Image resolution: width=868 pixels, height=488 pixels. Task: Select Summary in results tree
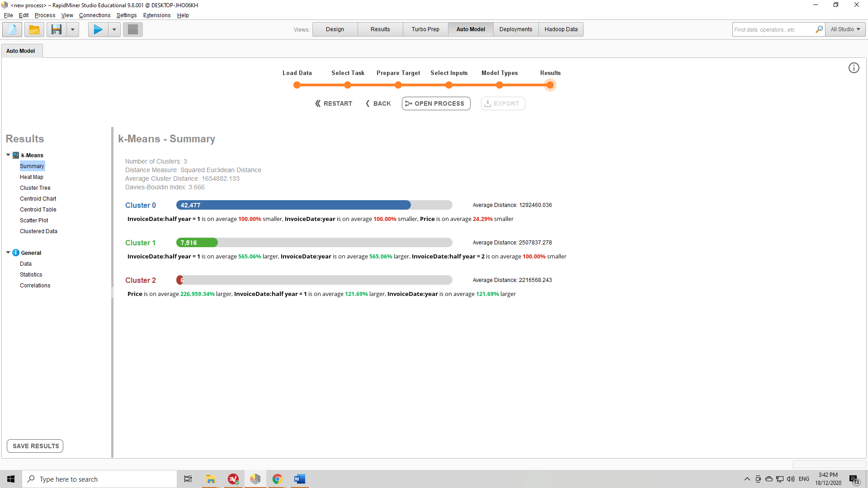tap(32, 166)
